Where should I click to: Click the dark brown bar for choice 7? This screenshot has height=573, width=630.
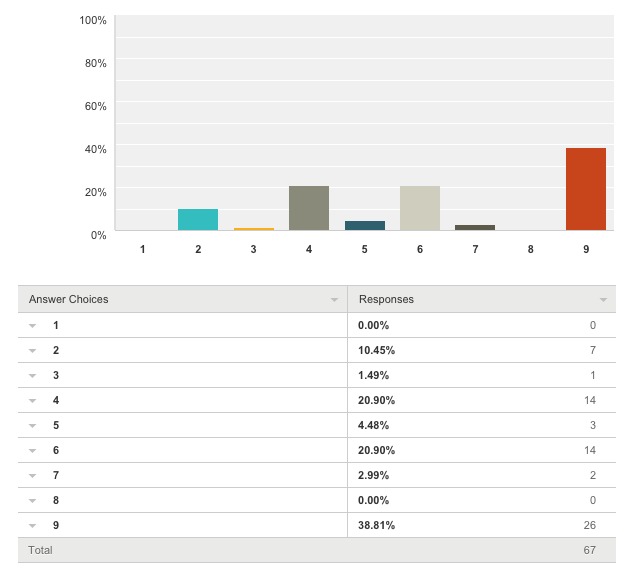pos(475,228)
